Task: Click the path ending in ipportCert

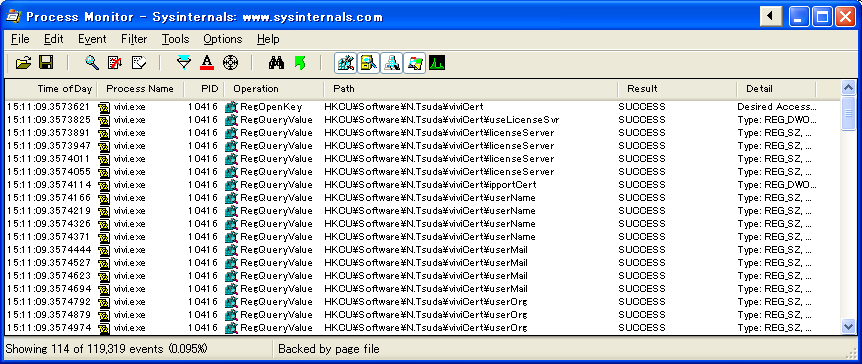Action: [430, 185]
